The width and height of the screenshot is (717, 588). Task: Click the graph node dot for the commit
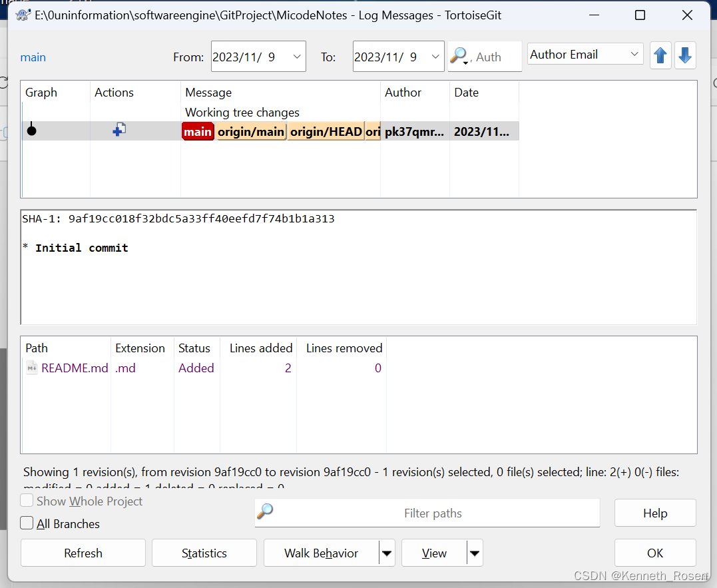pyautogui.click(x=31, y=131)
